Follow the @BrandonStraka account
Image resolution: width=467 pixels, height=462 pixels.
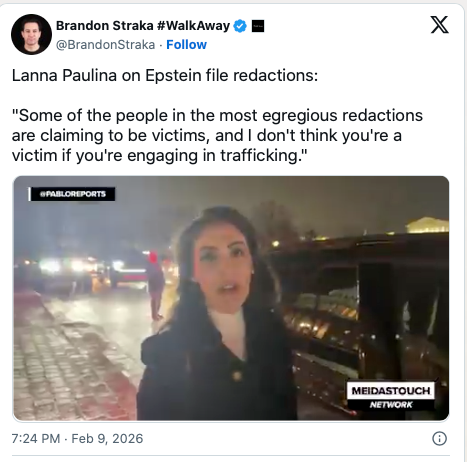point(186,44)
